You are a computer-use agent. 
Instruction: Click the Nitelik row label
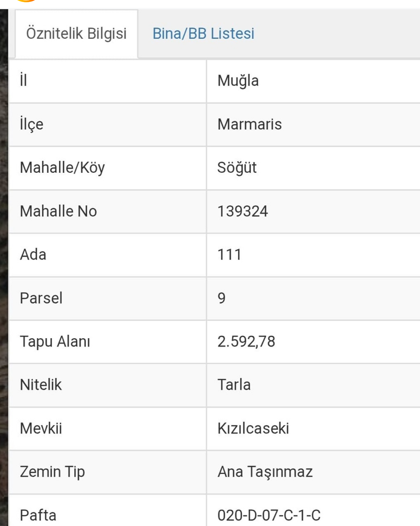pyautogui.click(x=41, y=385)
